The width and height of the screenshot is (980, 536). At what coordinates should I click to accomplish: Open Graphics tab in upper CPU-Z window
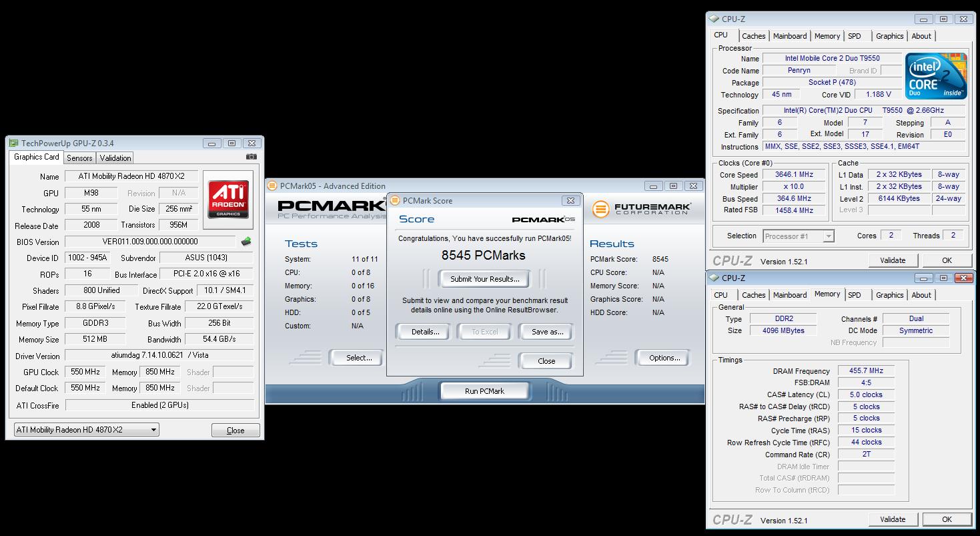[x=890, y=36]
